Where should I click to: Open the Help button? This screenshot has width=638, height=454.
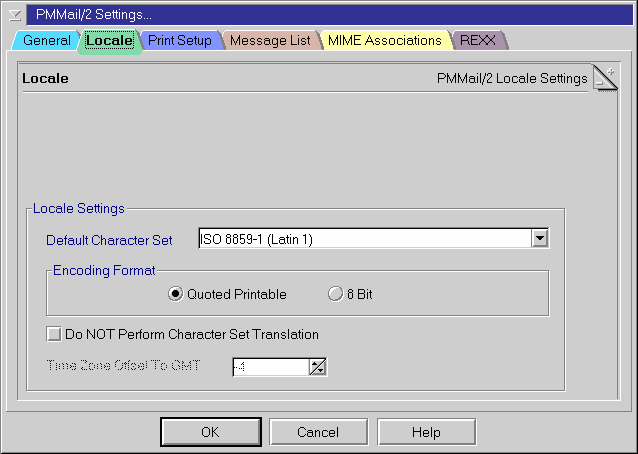point(426,432)
